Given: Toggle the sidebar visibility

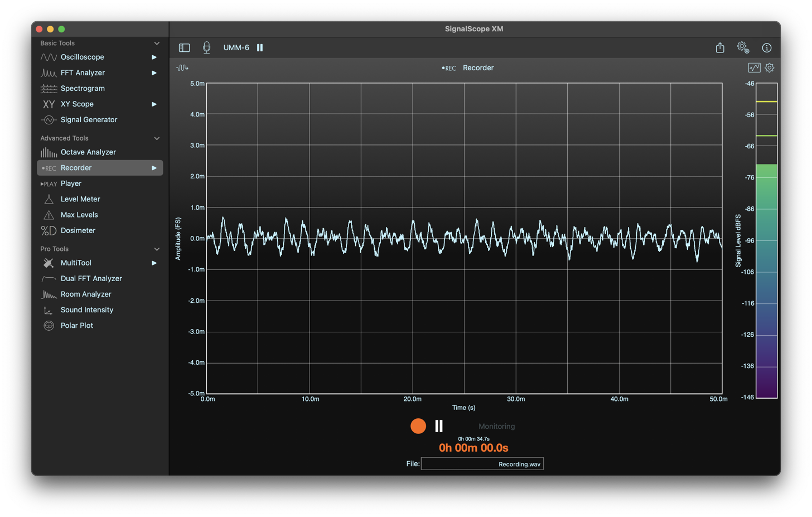Looking at the screenshot, I should point(184,48).
